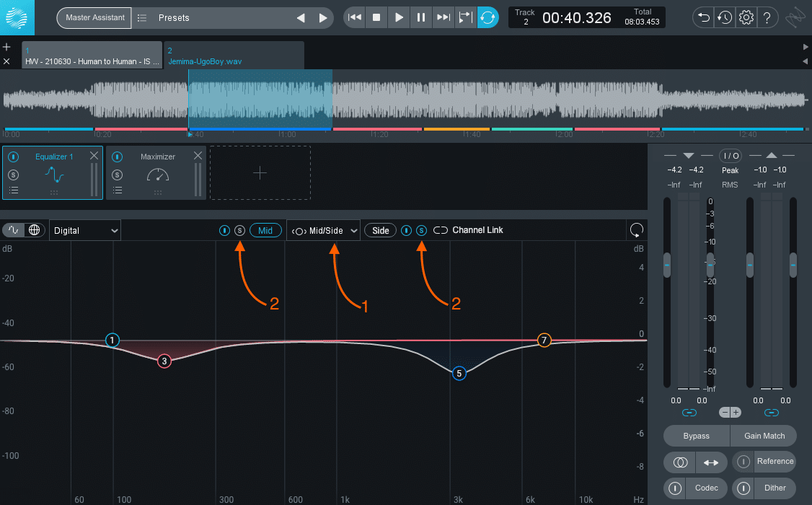
Task: Toggle loop playback
Action: click(487, 17)
